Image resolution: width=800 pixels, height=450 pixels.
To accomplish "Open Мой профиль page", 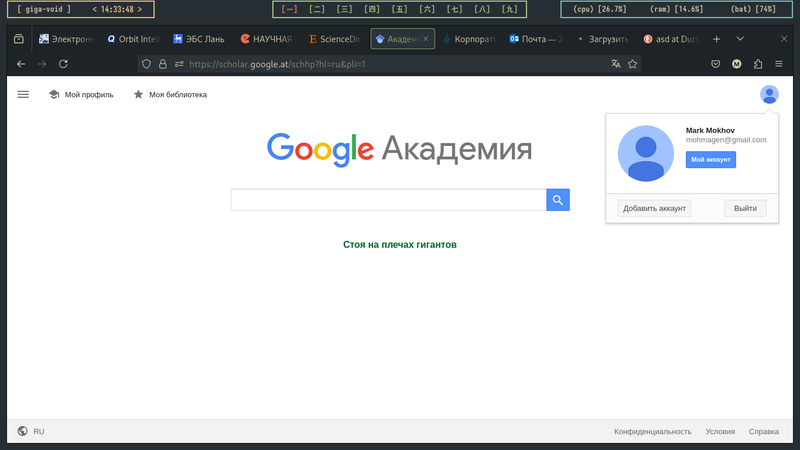I will tap(81, 94).
